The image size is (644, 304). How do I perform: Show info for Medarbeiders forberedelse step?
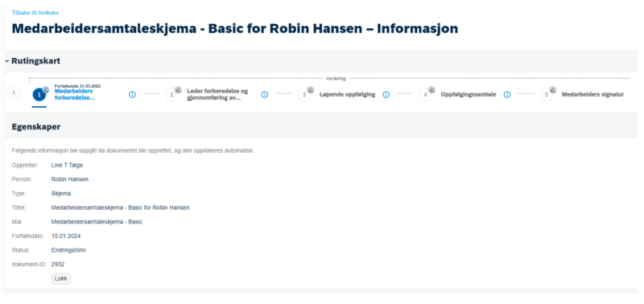click(132, 95)
